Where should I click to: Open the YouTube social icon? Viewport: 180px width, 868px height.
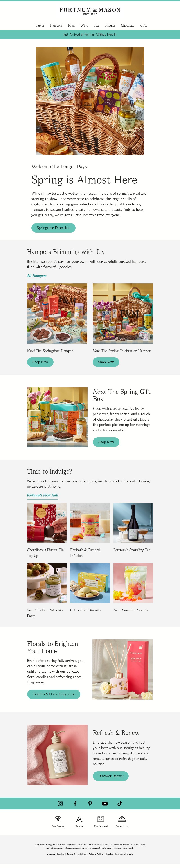pyautogui.click(x=105, y=803)
